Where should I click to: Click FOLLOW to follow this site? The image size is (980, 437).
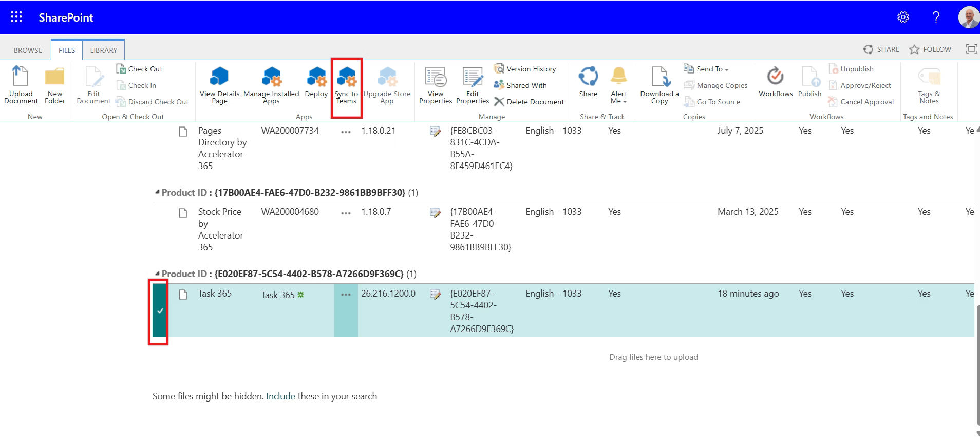point(930,49)
